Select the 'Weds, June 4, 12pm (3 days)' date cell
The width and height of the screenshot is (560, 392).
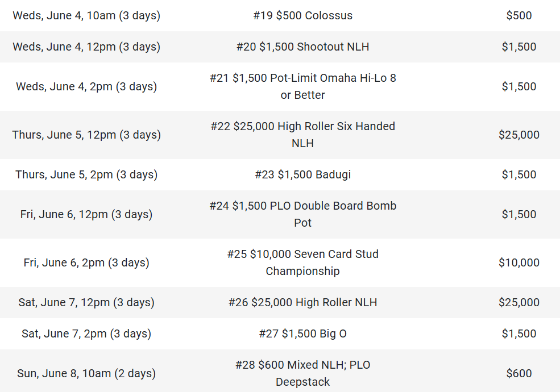click(x=86, y=47)
